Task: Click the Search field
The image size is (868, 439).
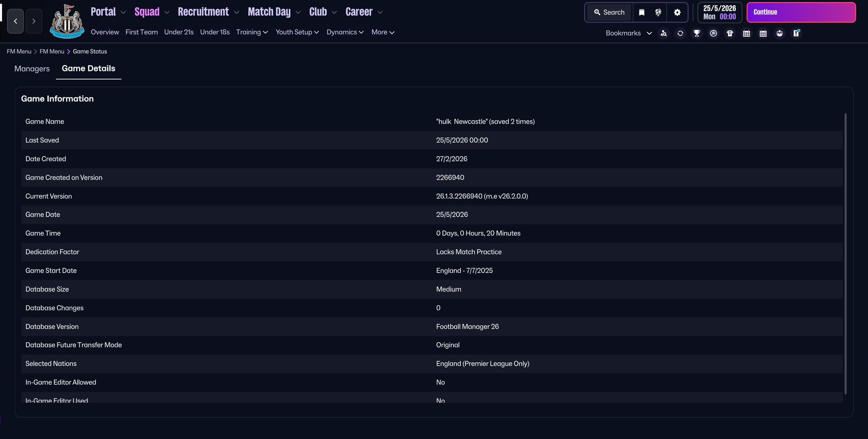Action: coord(610,13)
